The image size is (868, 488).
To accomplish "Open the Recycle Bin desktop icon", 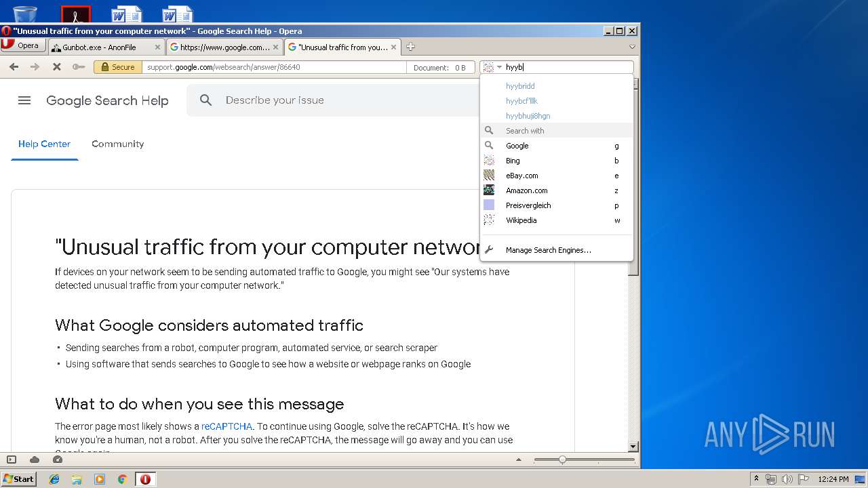I will click(x=25, y=14).
